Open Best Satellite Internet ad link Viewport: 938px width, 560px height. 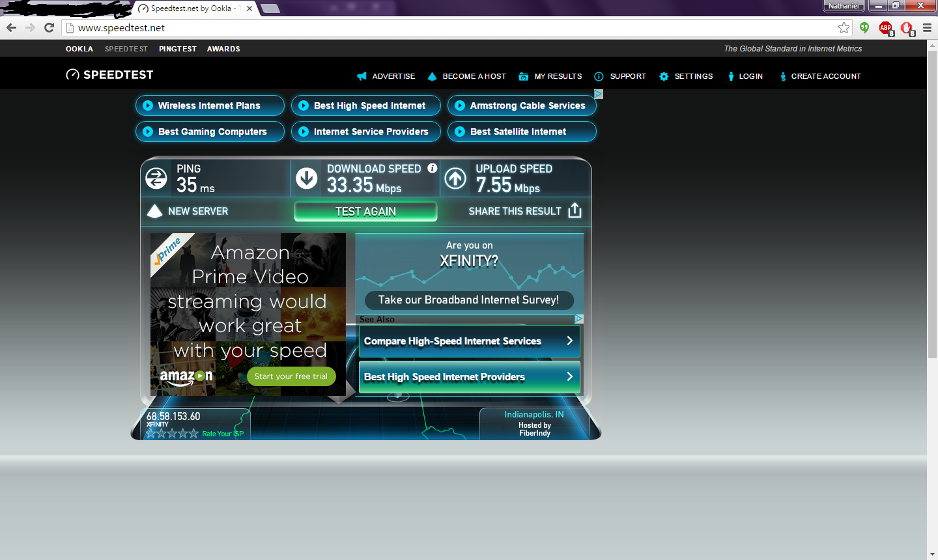522,132
